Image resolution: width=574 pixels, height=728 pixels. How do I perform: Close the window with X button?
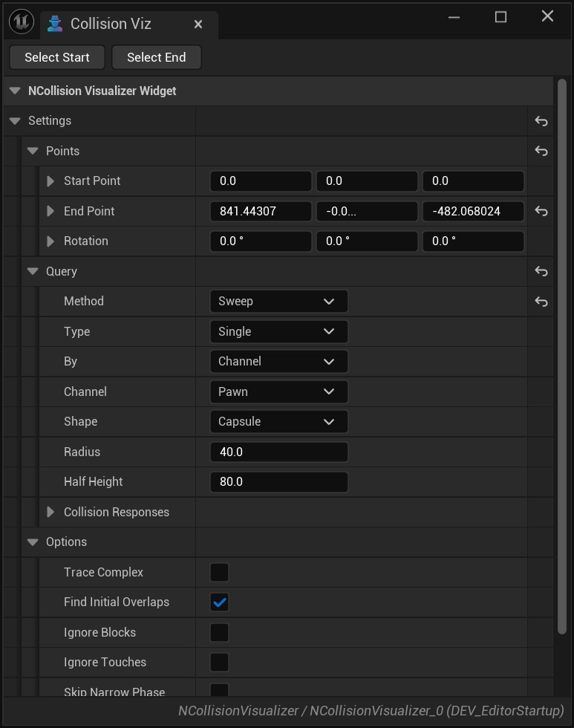[x=547, y=16]
